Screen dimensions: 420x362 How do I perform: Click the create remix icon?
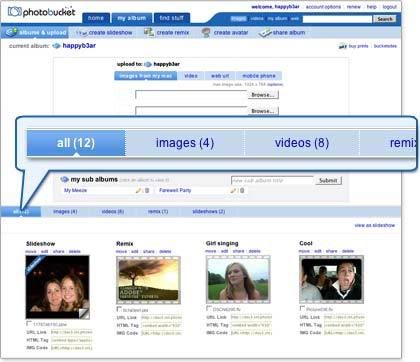coord(149,32)
